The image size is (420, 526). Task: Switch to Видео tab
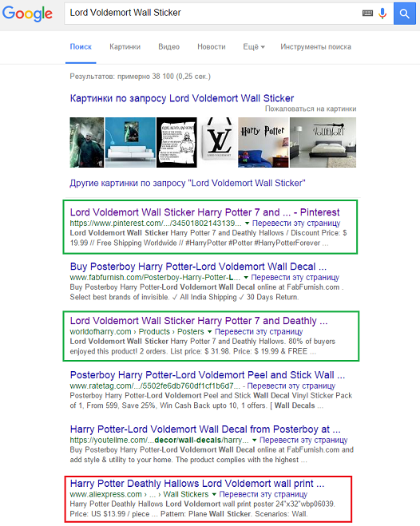168,46
